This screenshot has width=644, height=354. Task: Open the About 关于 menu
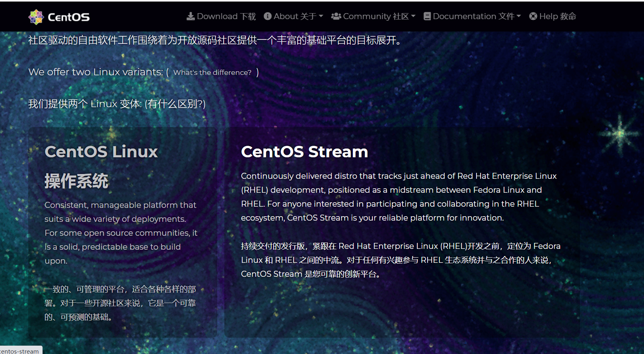[x=294, y=16]
